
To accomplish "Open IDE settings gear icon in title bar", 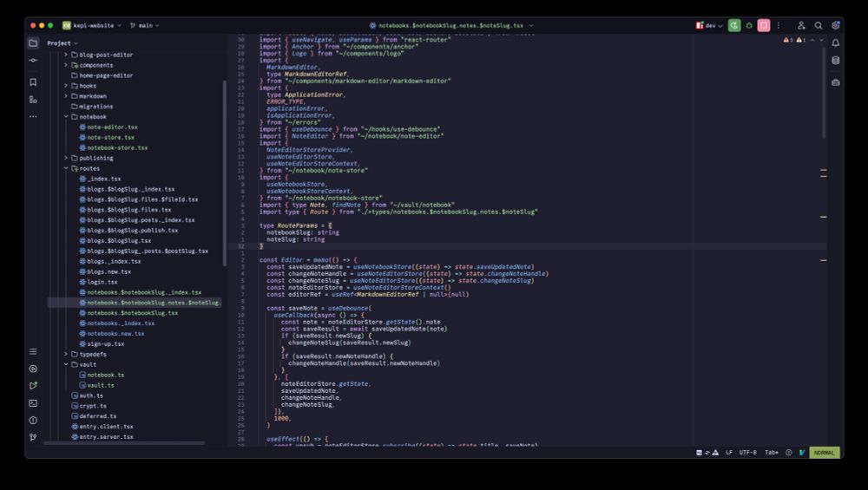I will pyautogui.click(x=835, y=25).
